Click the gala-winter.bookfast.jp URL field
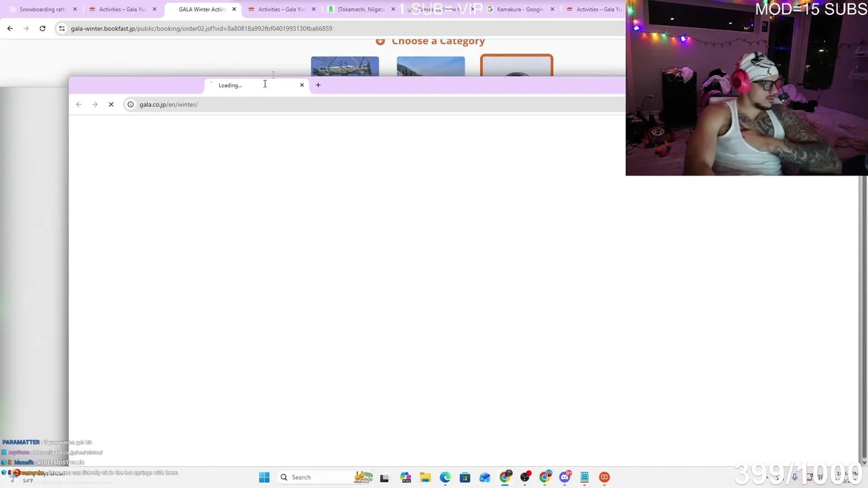Image resolution: width=868 pixels, height=488 pixels. coord(339,28)
